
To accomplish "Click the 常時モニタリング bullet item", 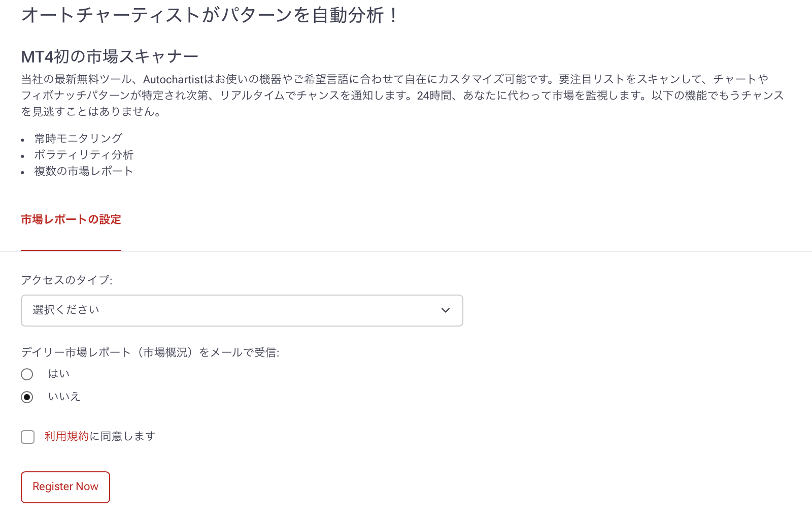I will tap(78, 138).
